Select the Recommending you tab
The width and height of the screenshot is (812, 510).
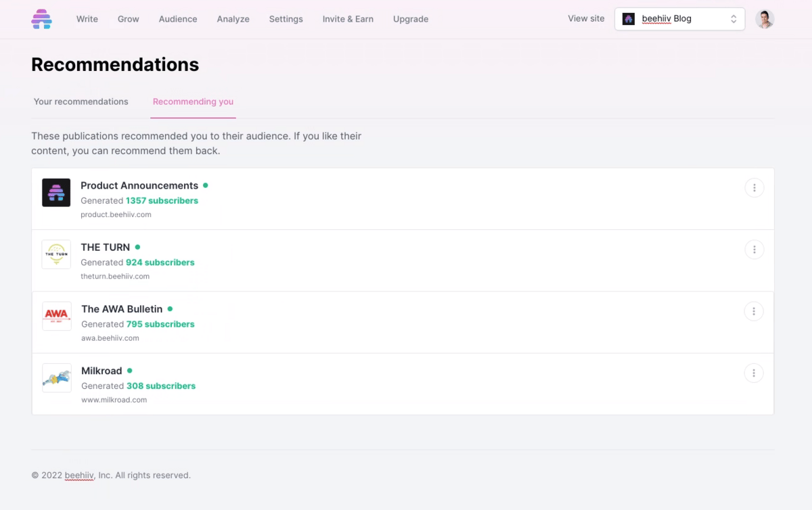(x=193, y=101)
